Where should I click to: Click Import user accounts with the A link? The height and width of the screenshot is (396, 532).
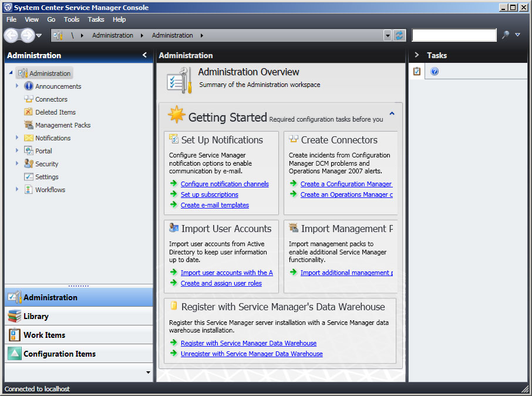(x=227, y=273)
